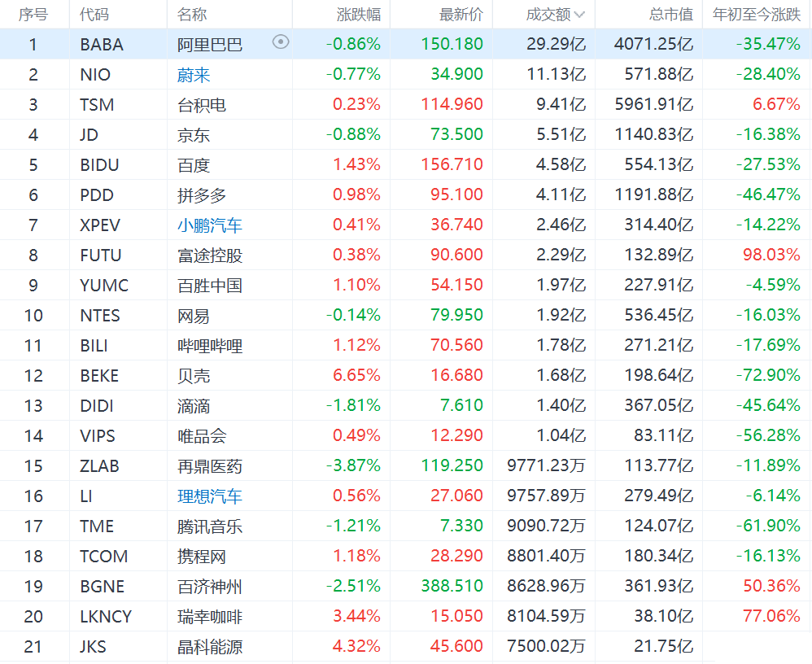The height and width of the screenshot is (664, 812).
Task: Click the LKNCY ticker code
Action: pos(106,617)
